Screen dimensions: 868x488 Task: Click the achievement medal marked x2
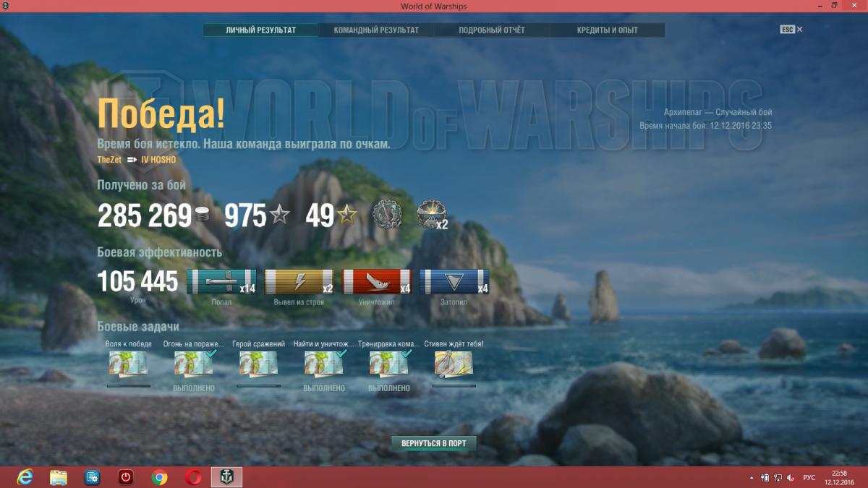point(432,215)
